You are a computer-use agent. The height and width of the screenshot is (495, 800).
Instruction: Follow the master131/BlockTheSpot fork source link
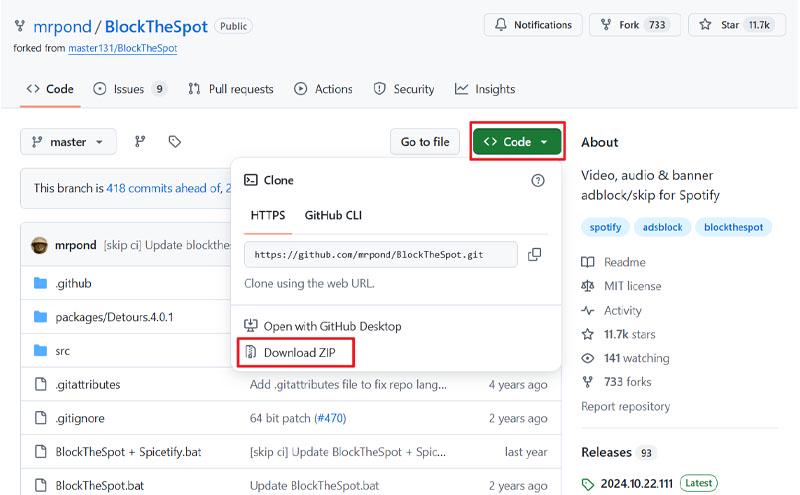(x=122, y=48)
